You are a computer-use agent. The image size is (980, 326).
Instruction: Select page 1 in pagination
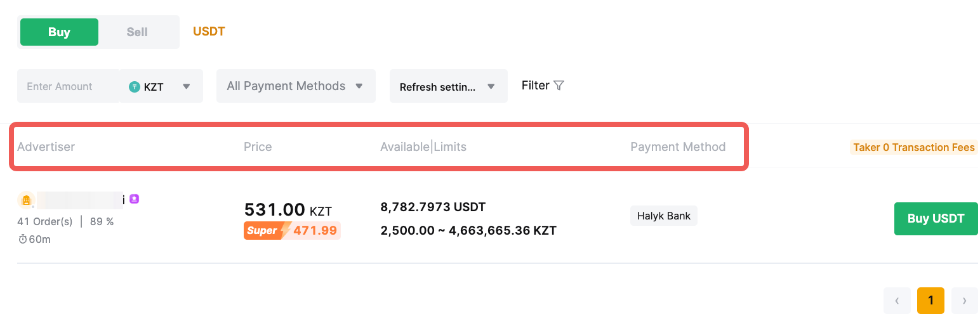tap(930, 301)
